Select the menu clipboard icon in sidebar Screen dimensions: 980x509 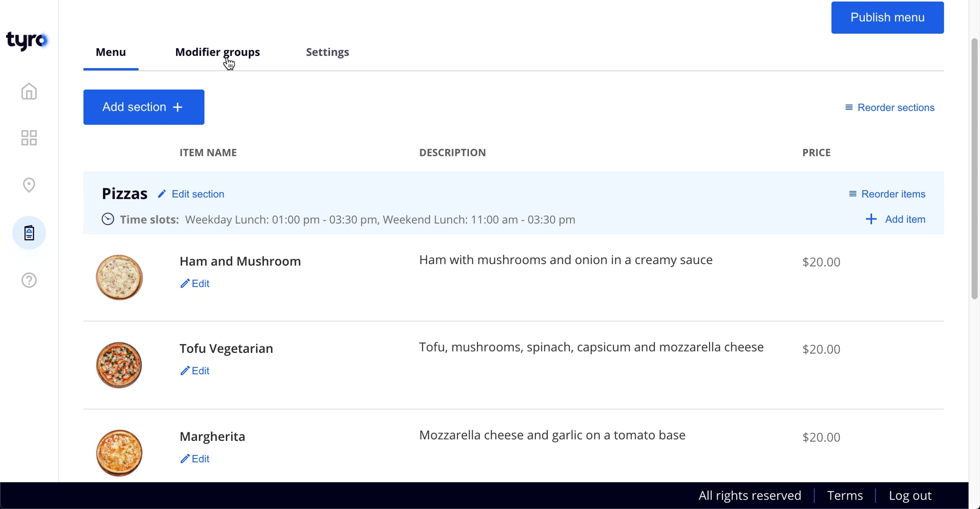click(x=29, y=233)
